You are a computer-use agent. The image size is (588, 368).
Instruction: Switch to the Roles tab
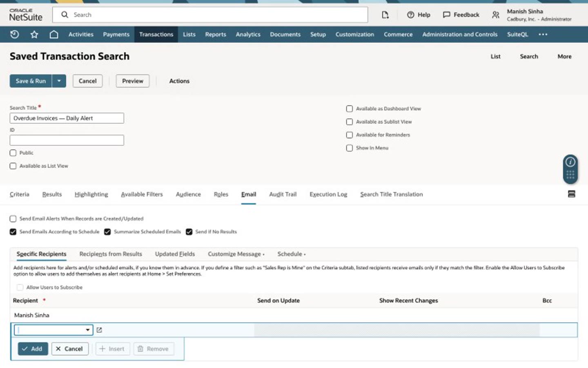[x=221, y=194]
